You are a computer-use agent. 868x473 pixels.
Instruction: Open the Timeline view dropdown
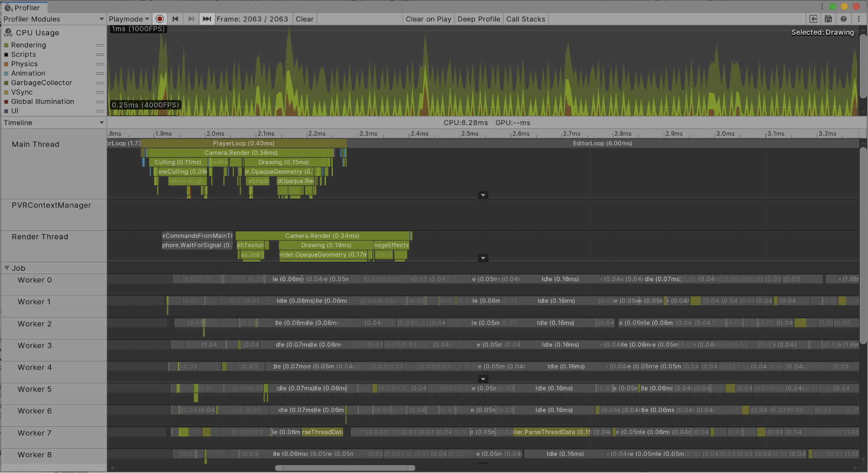(x=53, y=122)
